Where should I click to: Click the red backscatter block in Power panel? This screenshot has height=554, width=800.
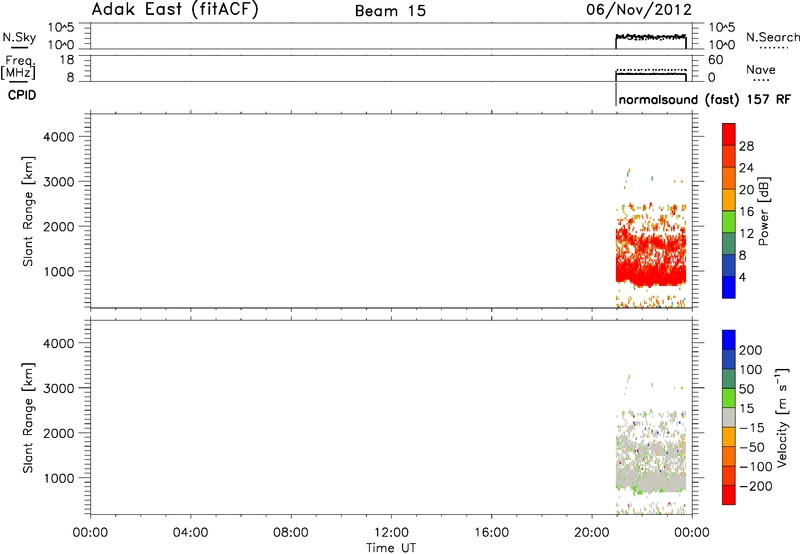point(651,258)
